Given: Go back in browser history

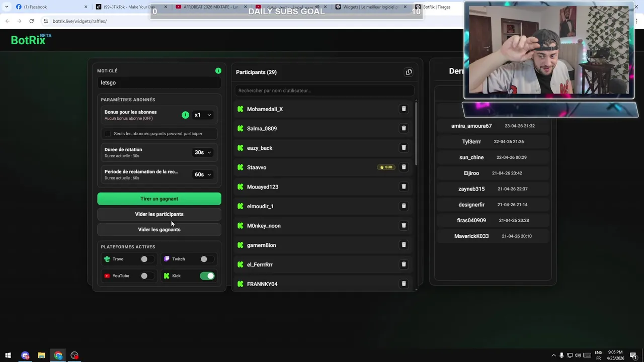Looking at the screenshot, I should pos(7,21).
